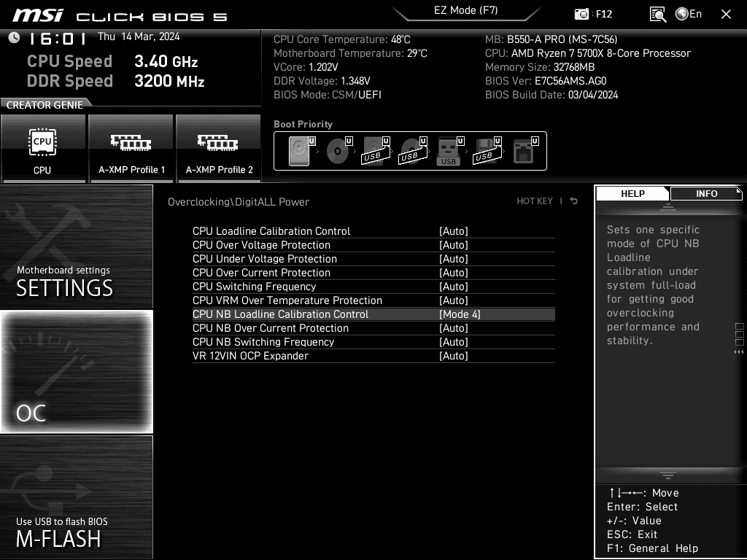Viewport: 747px width, 560px height.
Task: Open the HOT KEY list
Action: click(x=535, y=201)
